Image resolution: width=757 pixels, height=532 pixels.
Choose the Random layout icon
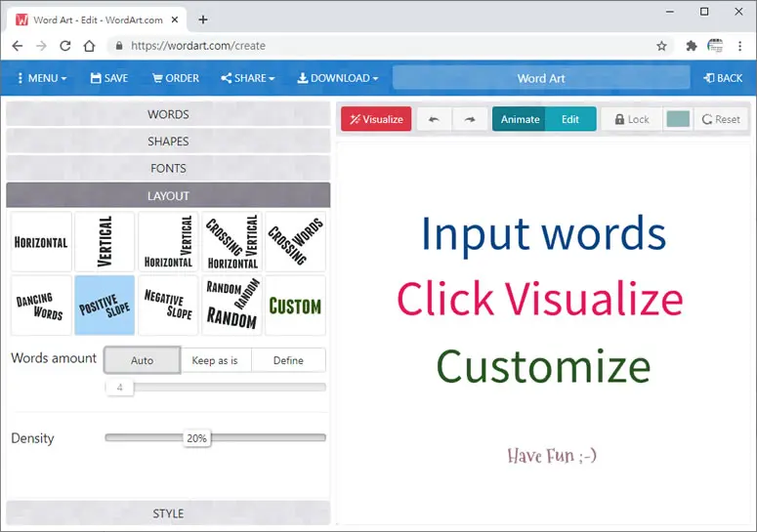coord(231,306)
